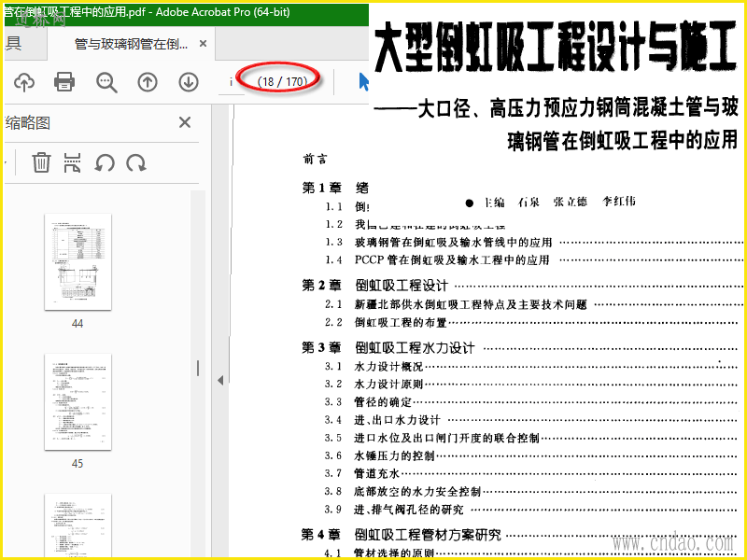Collapse the navigation pane with left arrow
The image size is (747, 560).
[x=220, y=380]
